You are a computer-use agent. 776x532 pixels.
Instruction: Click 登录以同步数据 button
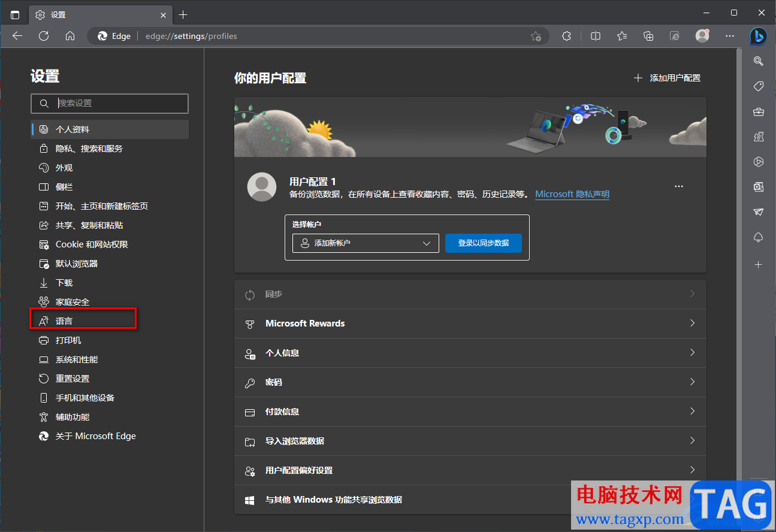[x=484, y=243]
